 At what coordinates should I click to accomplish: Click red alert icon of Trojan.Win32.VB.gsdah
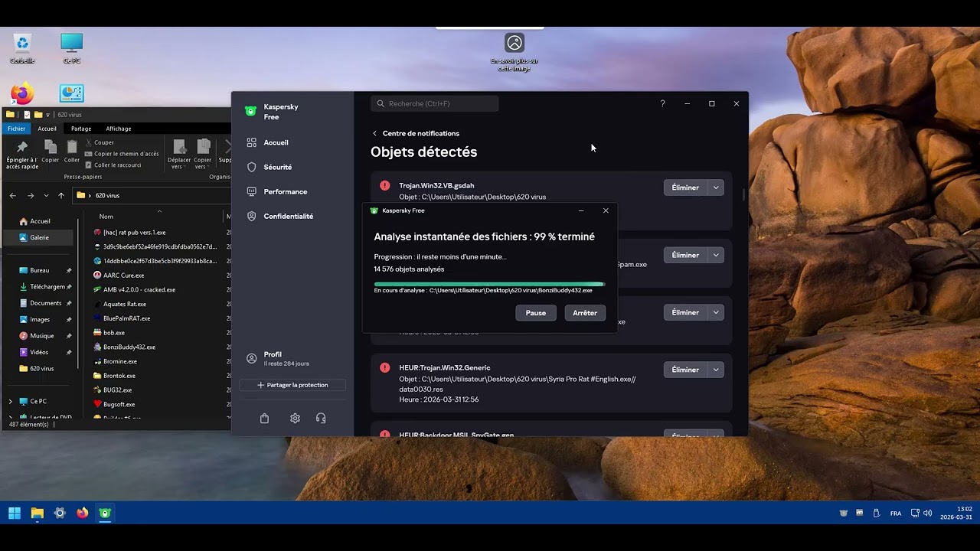[x=384, y=185]
